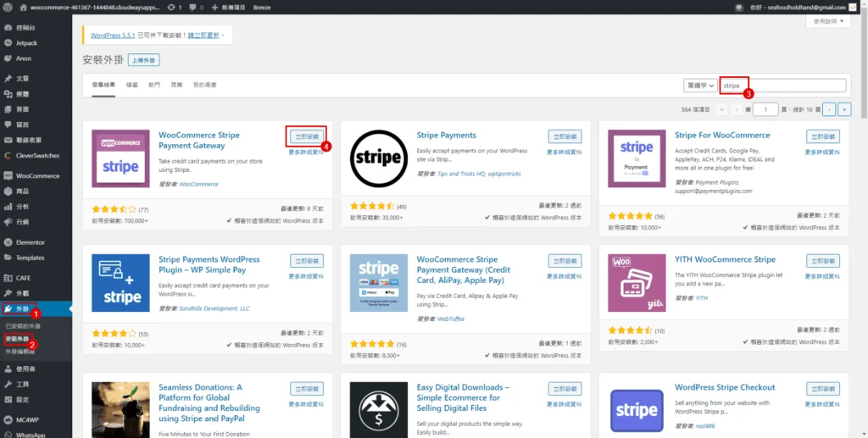Image resolution: width=868 pixels, height=438 pixels.
Task: Open the Sandhills Development, LLC developer link
Action: pos(214,308)
